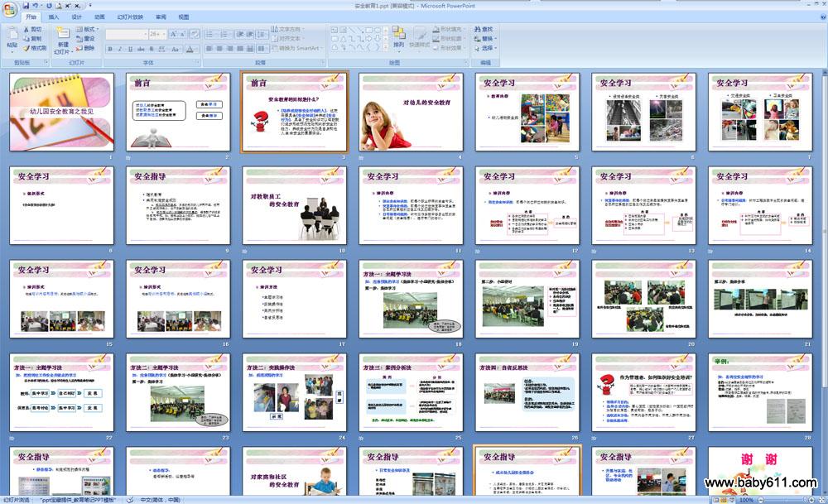Select slide 1 titled 幼儿园安全教育之我见
This screenshot has width=828, height=504.
62,112
